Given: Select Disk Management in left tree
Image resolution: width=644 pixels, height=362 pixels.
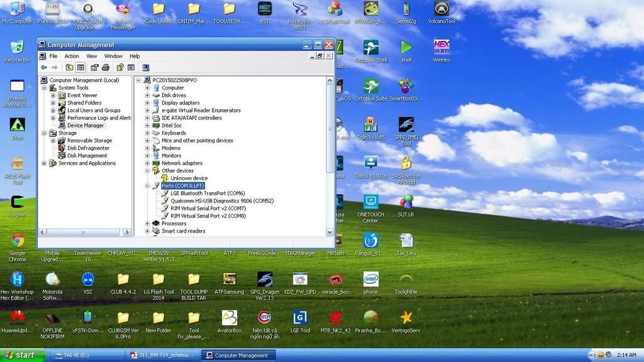Looking at the screenshot, I should (87, 156).
